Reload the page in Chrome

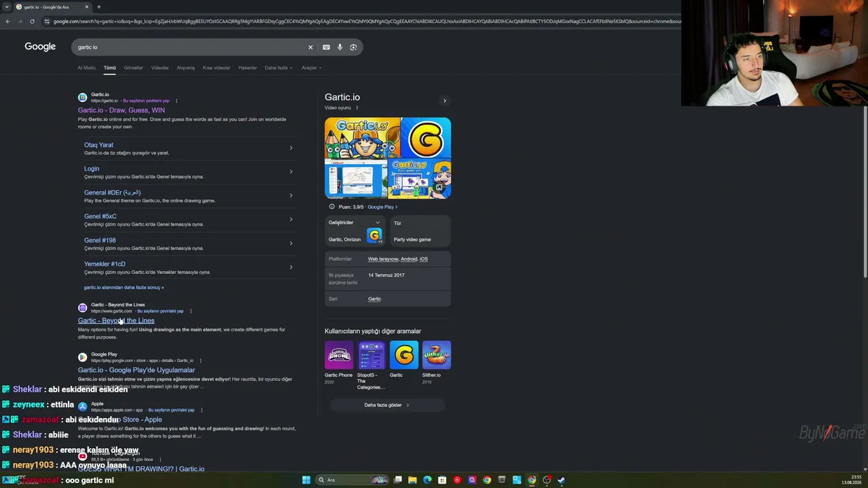(32, 21)
